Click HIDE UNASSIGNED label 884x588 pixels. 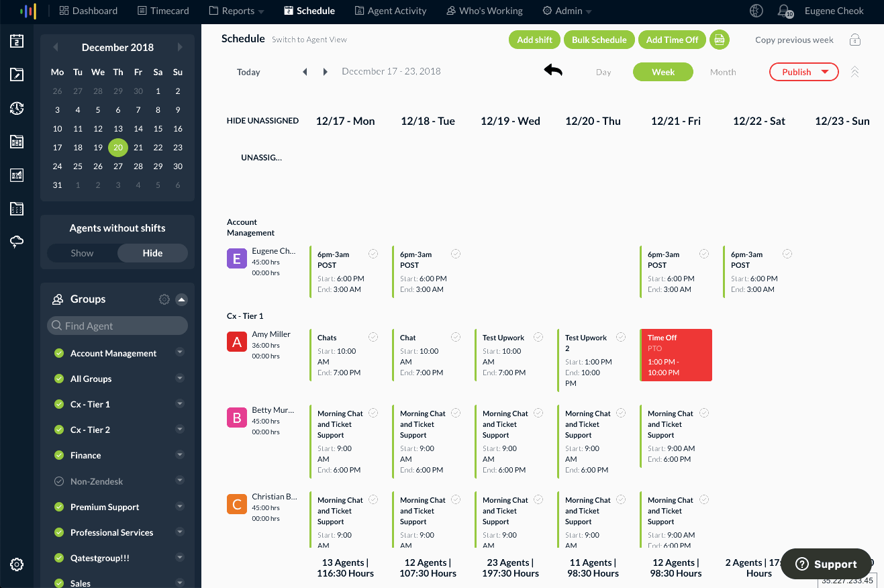262,121
